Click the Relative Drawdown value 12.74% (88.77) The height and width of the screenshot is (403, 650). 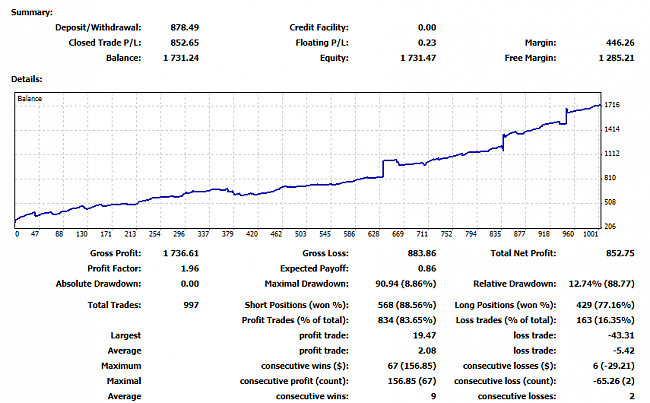click(601, 284)
